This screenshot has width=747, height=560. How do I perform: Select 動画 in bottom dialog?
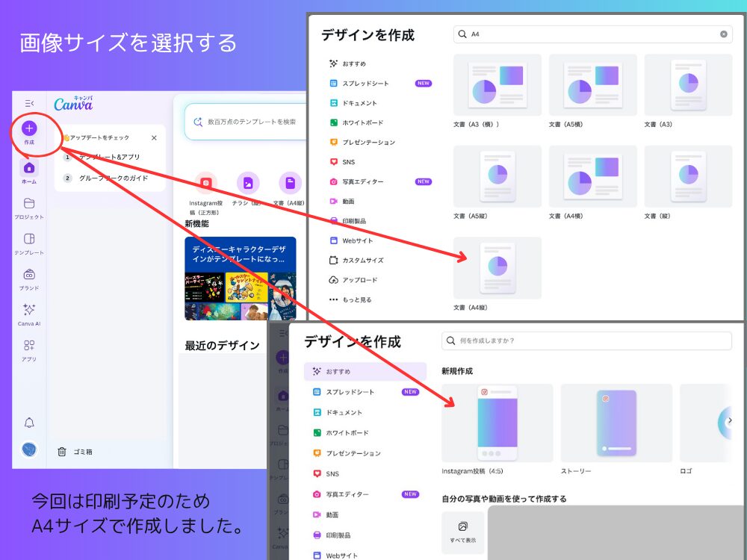[x=326, y=514]
